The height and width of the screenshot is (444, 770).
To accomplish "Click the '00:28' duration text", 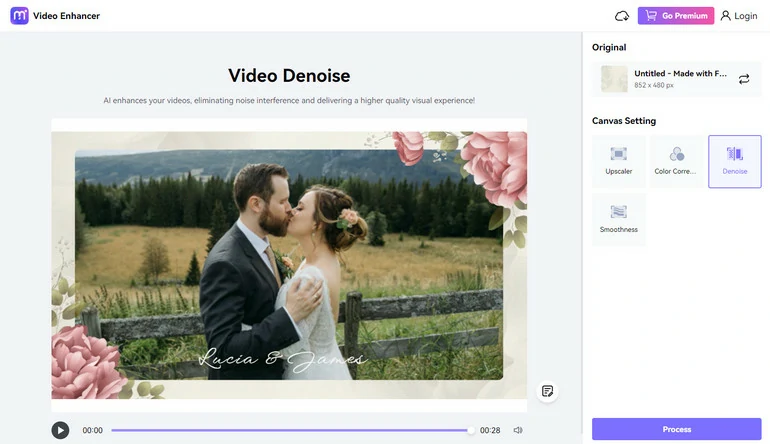I will click(490, 430).
